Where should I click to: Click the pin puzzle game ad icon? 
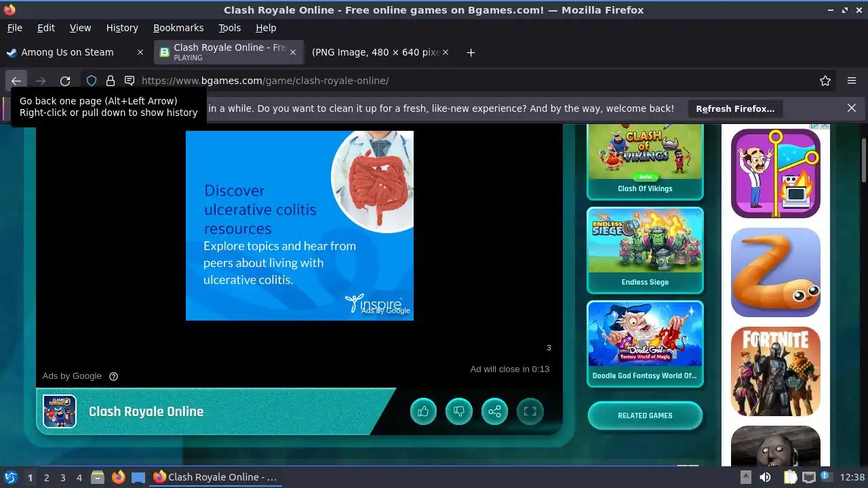click(x=776, y=174)
